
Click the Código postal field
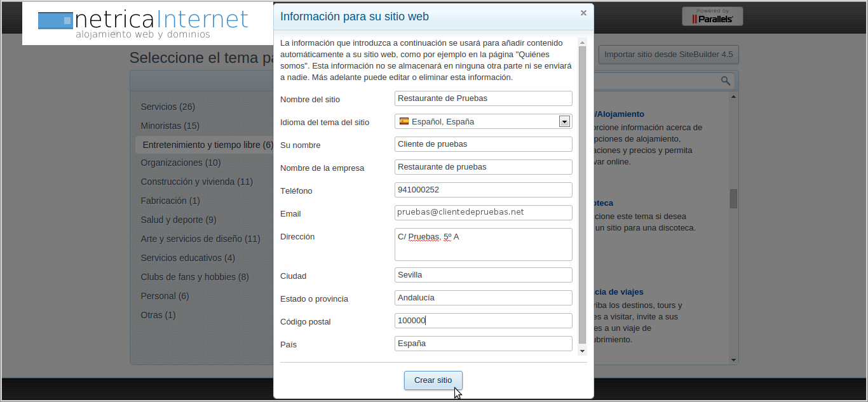coord(484,321)
